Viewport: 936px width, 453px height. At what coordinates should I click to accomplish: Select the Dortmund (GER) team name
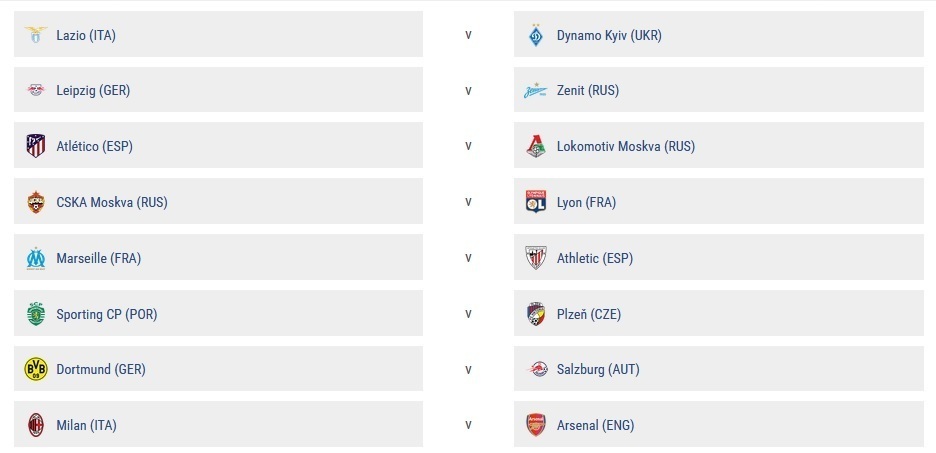(x=101, y=369)
